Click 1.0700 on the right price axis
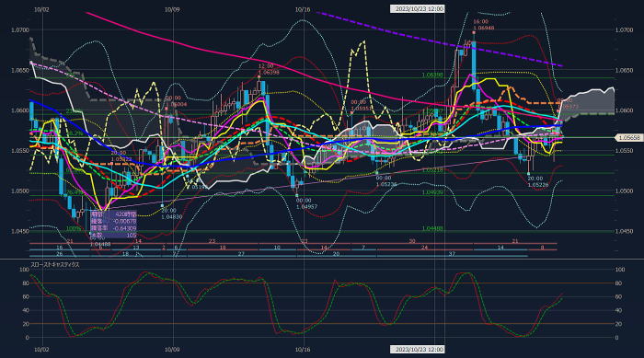 625,30
